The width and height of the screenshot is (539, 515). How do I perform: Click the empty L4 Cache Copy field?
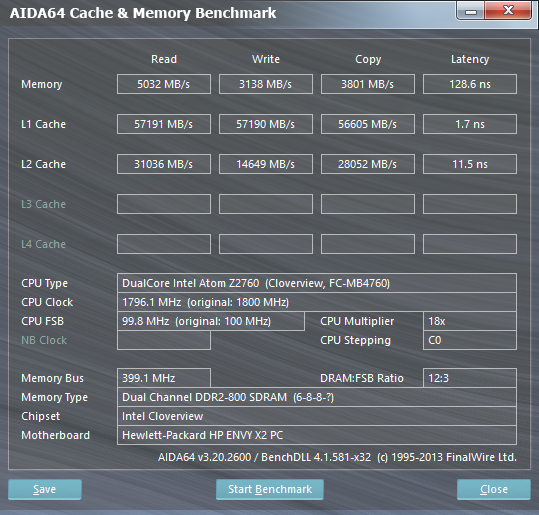click(x=368, y=244)
